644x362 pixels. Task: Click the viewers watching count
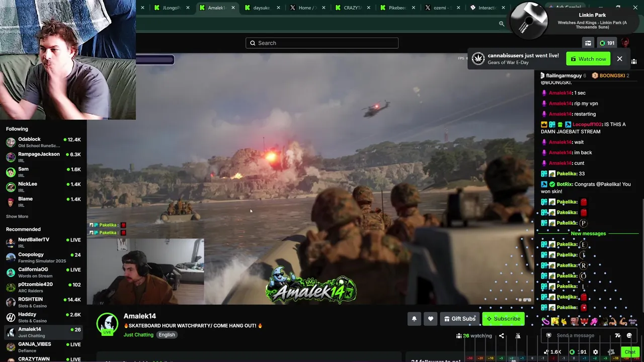(x=474, y=336)
